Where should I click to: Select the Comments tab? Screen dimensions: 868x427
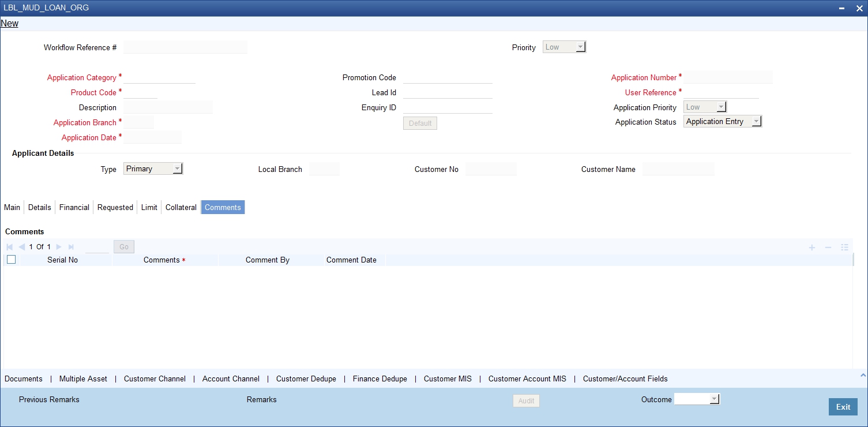(x=223, y=208)
